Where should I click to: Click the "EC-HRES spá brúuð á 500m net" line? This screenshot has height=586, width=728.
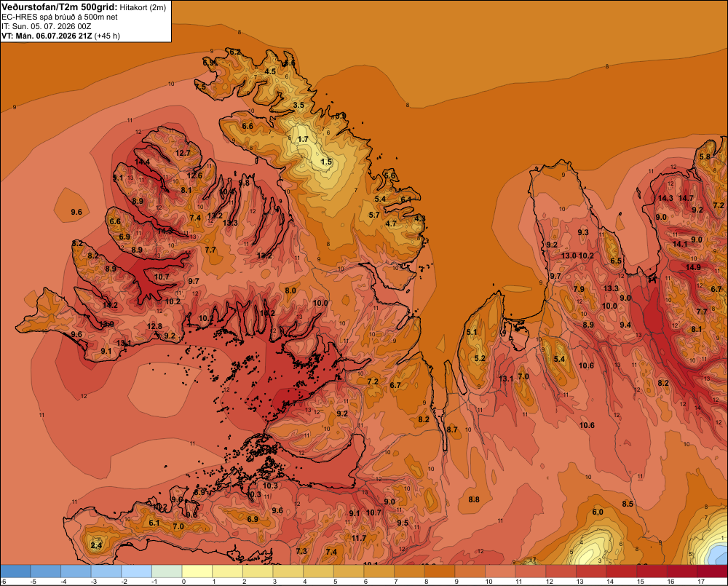pos(60,17)
